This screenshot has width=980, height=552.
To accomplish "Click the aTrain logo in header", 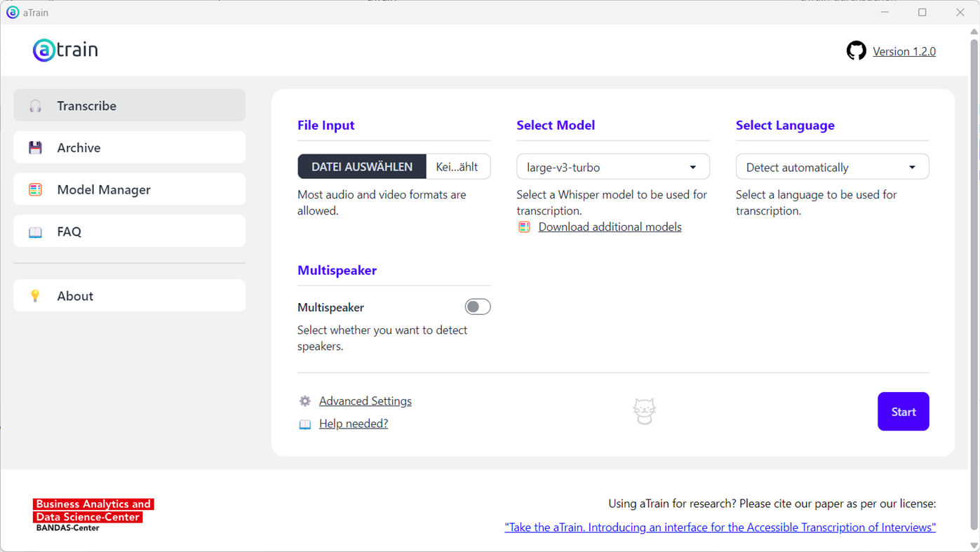I will pos(65,50).
